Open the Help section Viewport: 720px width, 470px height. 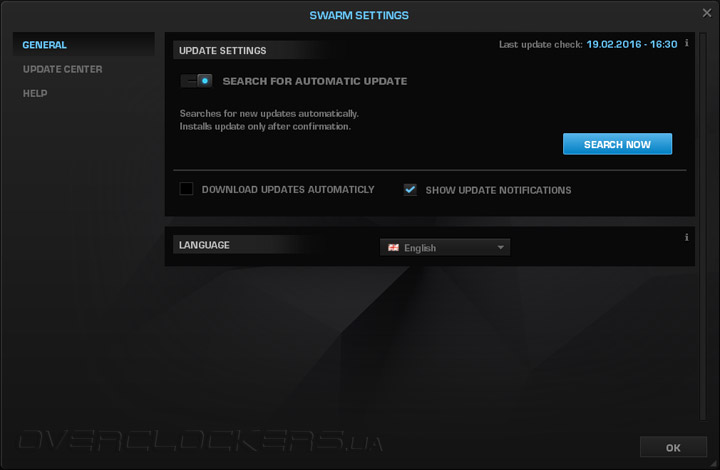tap(35, 94)
